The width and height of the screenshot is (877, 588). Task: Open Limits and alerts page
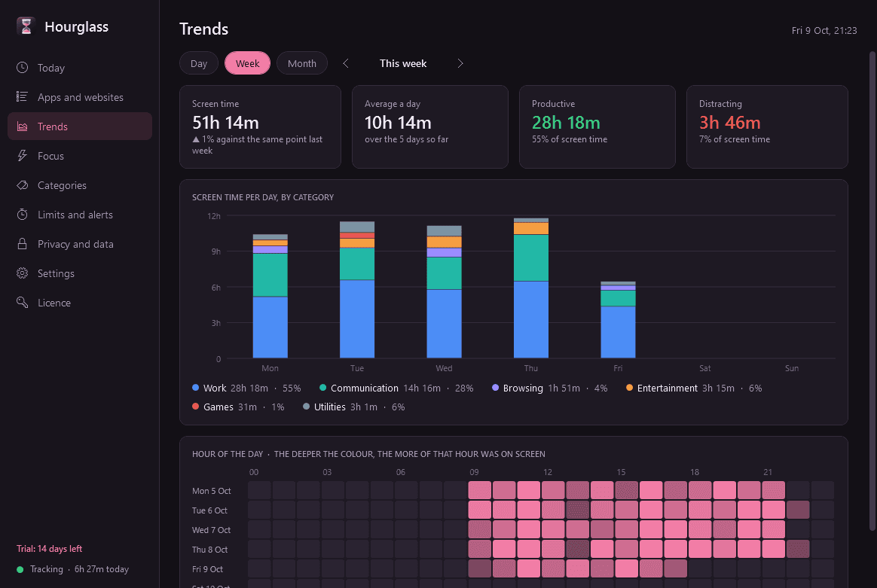pos(80,215)
